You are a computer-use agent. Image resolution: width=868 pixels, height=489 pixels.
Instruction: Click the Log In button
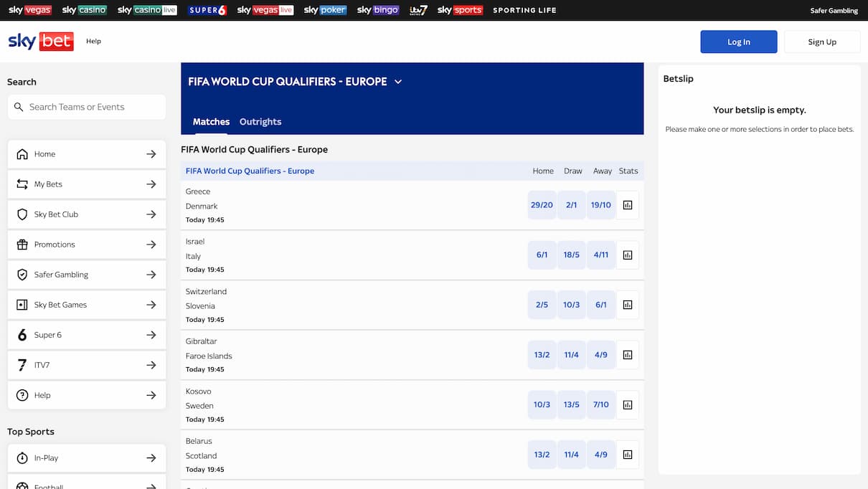[x=739, y=42]
